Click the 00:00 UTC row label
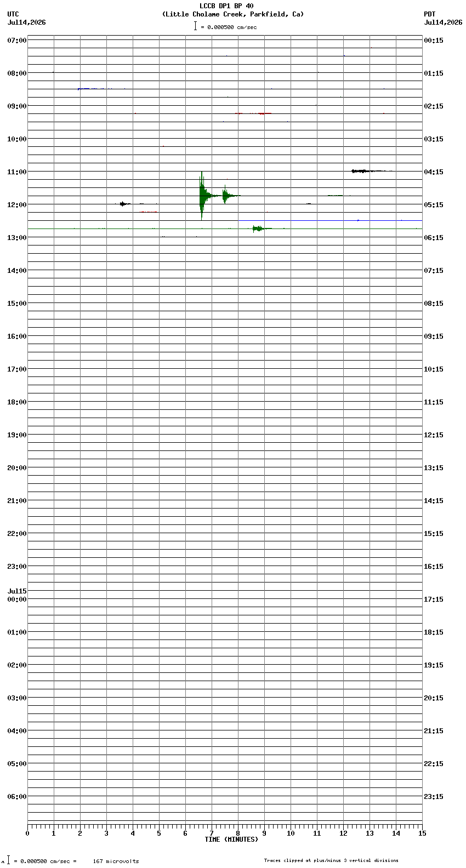The image size is (466, 868). click(16, 599)
